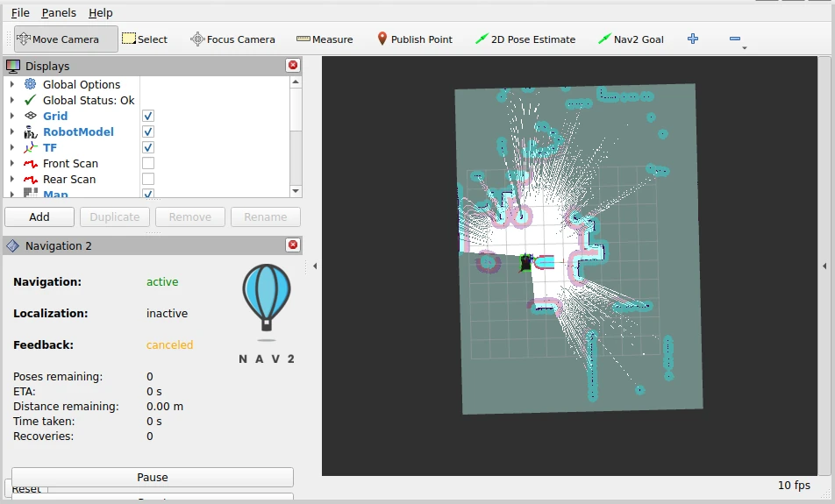Viewport: 835px width, 504px height.
Task: Select the Front Scan display name
Action: click(70, 163)
